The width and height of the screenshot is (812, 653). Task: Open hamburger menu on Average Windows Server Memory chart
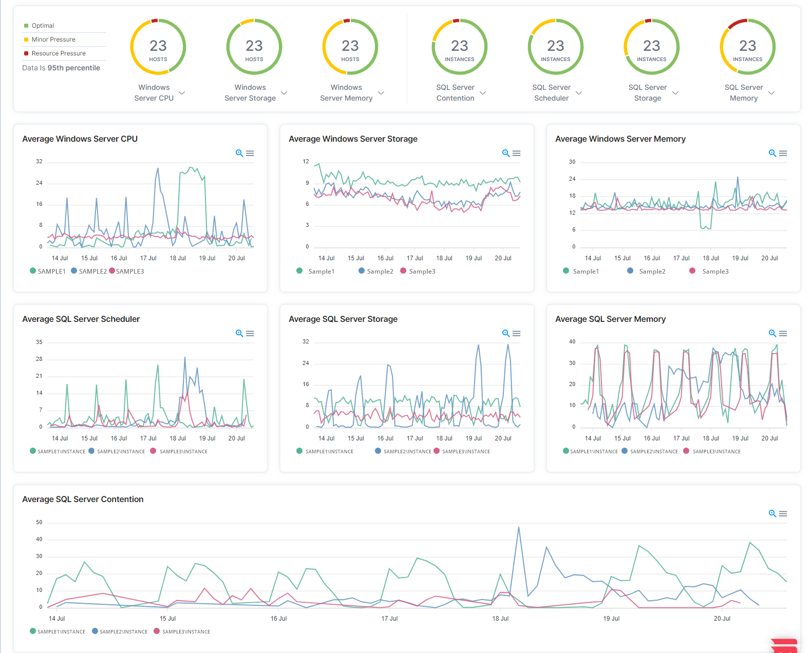pos(783,153)
